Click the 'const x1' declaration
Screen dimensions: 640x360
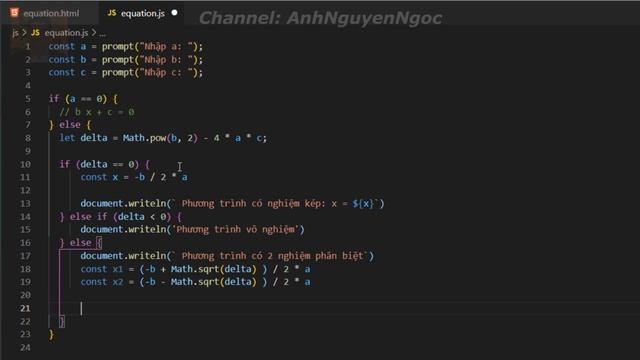(x=102, y=269)
